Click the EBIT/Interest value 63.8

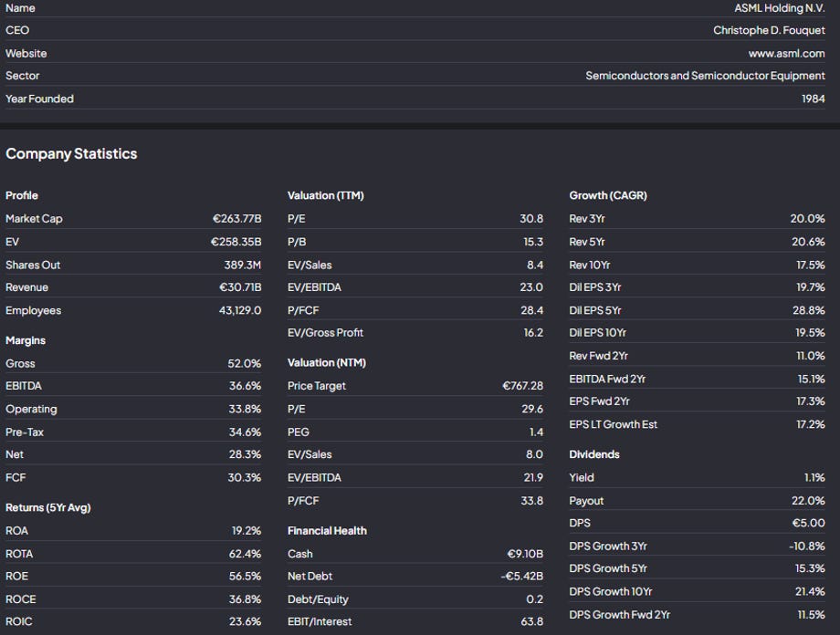pyautogui.click(x=532, y=621)
